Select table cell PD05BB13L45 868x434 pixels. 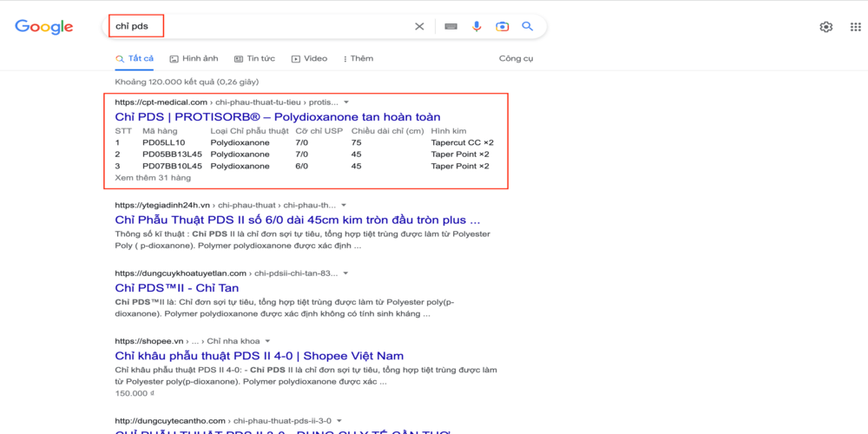click(172, 155)
